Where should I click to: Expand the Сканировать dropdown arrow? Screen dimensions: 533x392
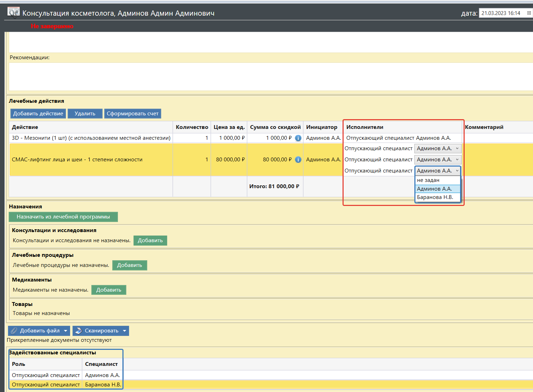(x=125, y=331)
